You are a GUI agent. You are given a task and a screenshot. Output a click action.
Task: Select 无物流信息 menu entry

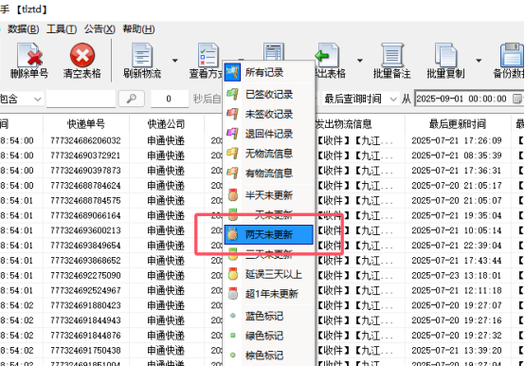click(x=269, y=153)
